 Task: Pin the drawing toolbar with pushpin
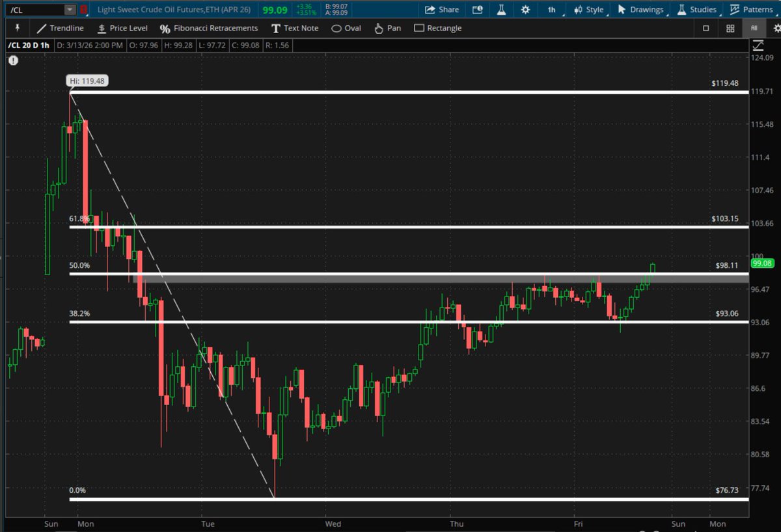tap(17, 28)
